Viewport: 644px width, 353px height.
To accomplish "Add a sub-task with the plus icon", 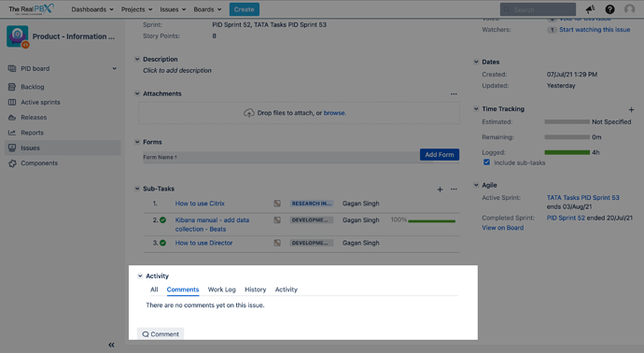I will point(440,190).
